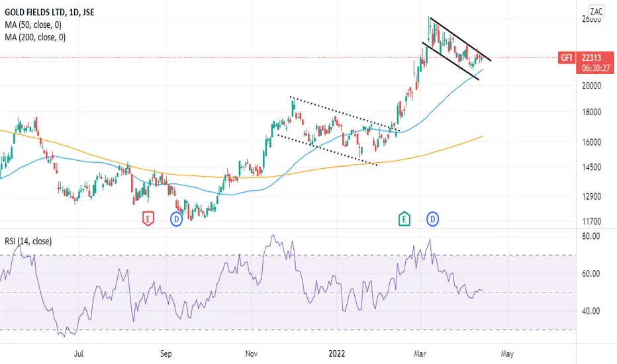Click the Jul label on time axis
The width and height of the screenshot is (617, 364).
(x=79, y=354)
